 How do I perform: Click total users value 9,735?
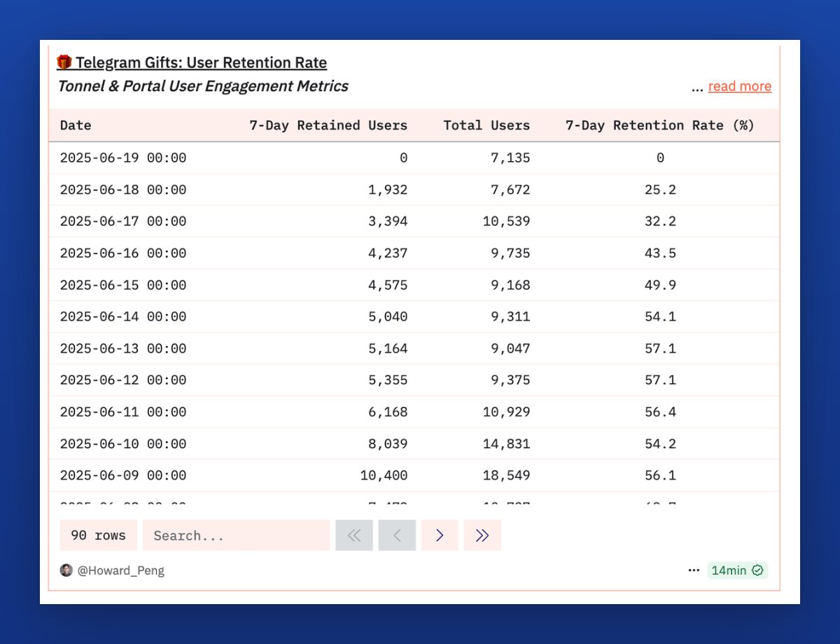point(511,253)
